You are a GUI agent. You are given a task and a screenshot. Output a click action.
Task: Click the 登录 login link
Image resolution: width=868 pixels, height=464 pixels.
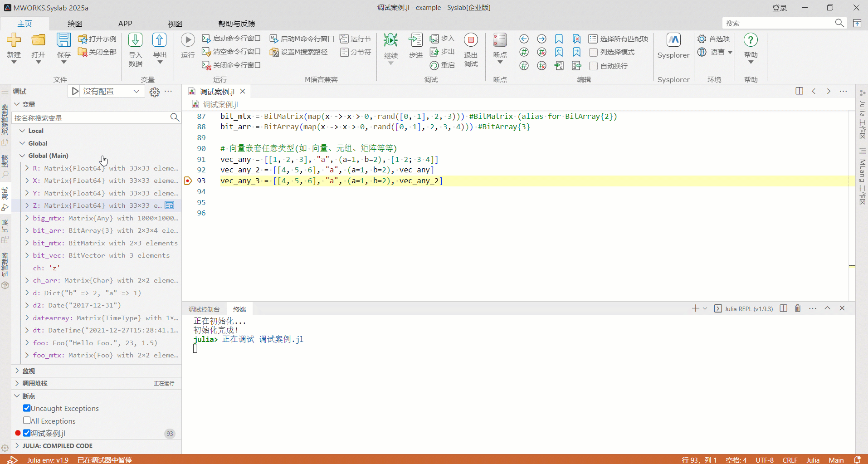(780, 7)
